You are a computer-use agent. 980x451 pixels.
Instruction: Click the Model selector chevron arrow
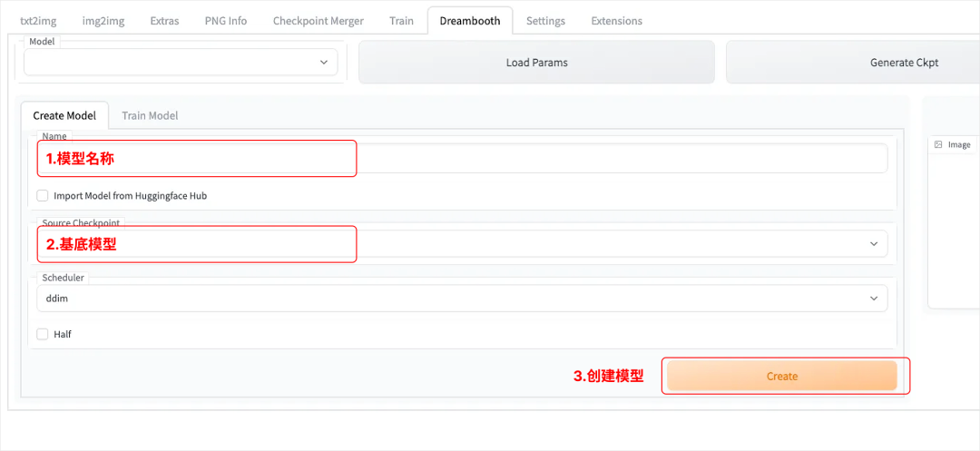click(324, 62)
